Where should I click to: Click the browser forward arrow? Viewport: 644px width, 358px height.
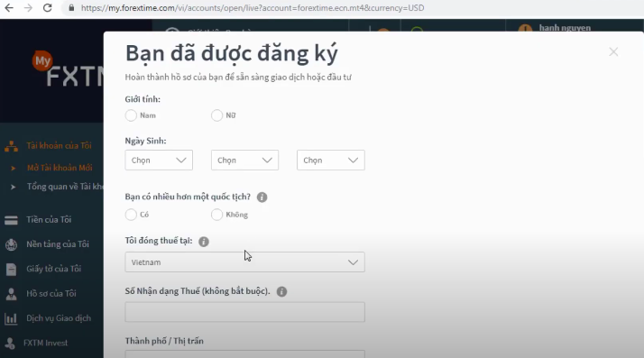pyautogui.click(x=28, y=8)
